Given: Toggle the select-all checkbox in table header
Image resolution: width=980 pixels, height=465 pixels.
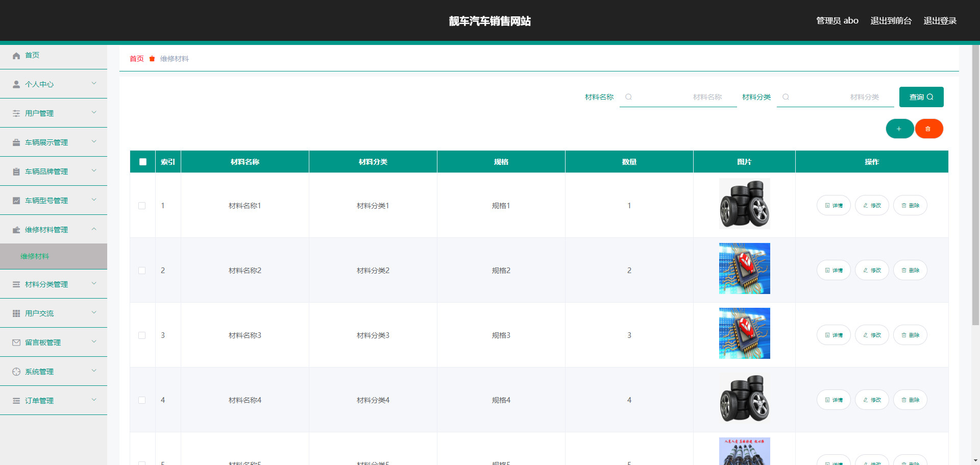Looking at the screenshot, I should (143, 162).
